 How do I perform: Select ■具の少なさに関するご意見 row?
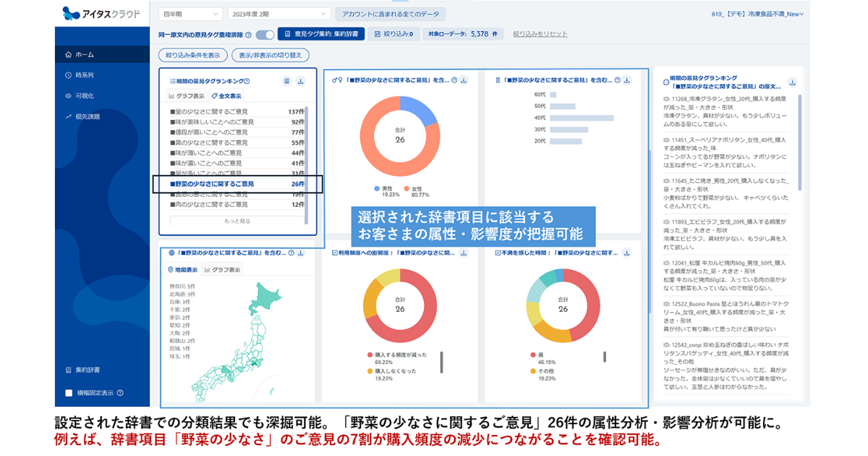[x=237, y=143]
